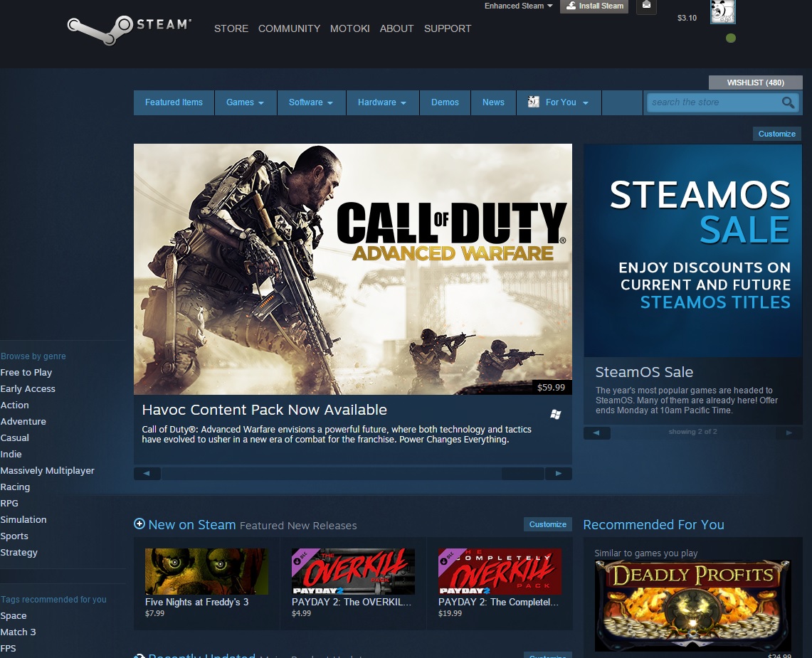Image resolution: width=812 pixels, height=658 pixels.
Task: Click Customize next to New on Steam
Action: click(548, 524)
